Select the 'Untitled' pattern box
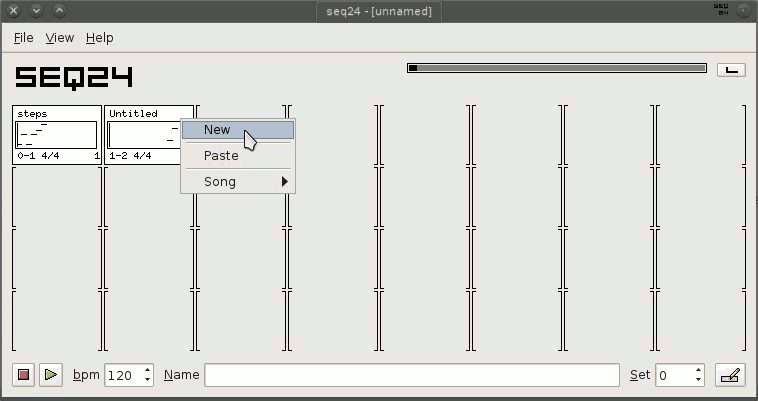Viewport: 758px width, 401px height. pyautogui.click(x=145, y=135)
